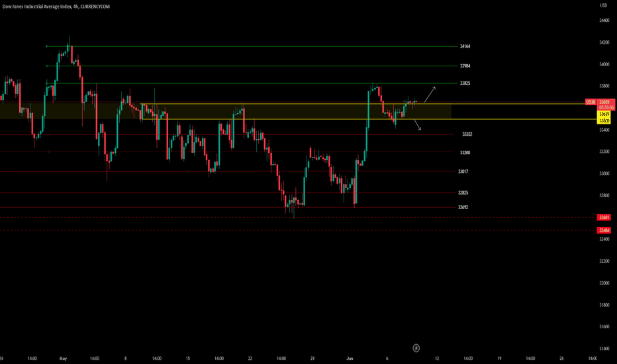Select the 32692 support level label

pyautogui.click(x=463, y=207)
